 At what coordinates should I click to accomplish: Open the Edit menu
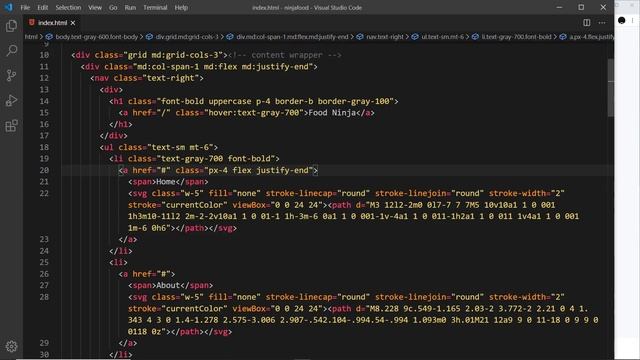(x=42, y=7)
